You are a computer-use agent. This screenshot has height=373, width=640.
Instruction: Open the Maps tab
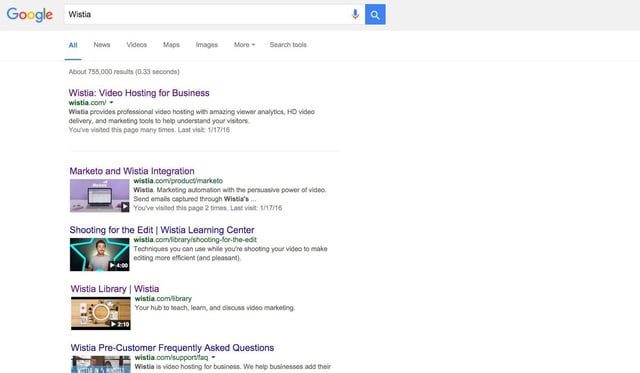(x=171, y=45)
